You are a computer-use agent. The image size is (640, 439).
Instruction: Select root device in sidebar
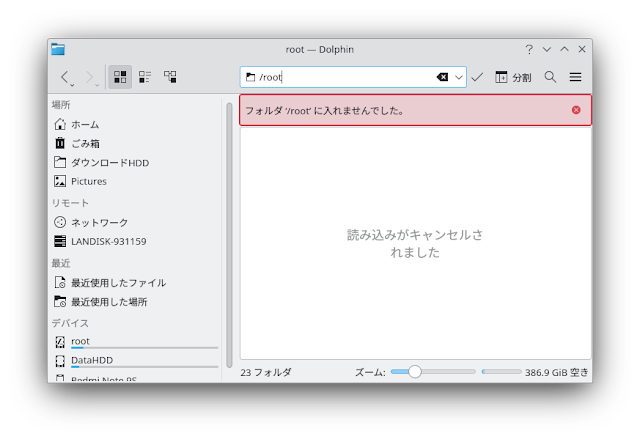pyautogui.click(x=137, y=342)
